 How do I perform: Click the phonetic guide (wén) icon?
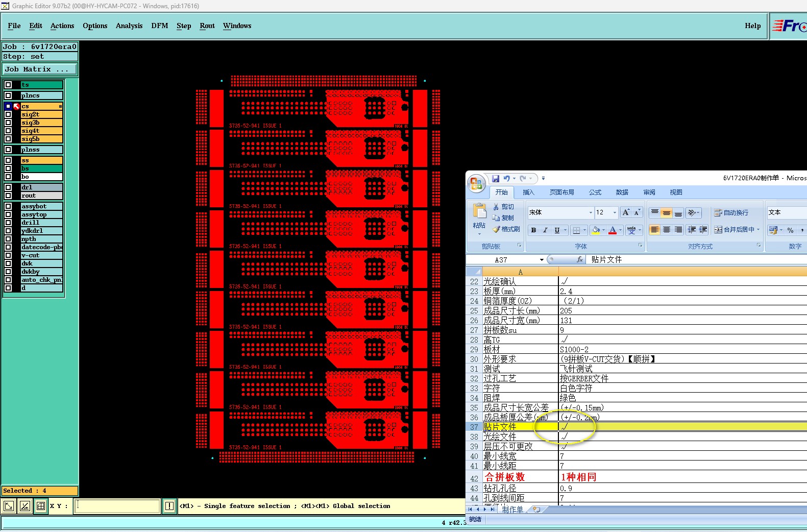click(631, 230)
